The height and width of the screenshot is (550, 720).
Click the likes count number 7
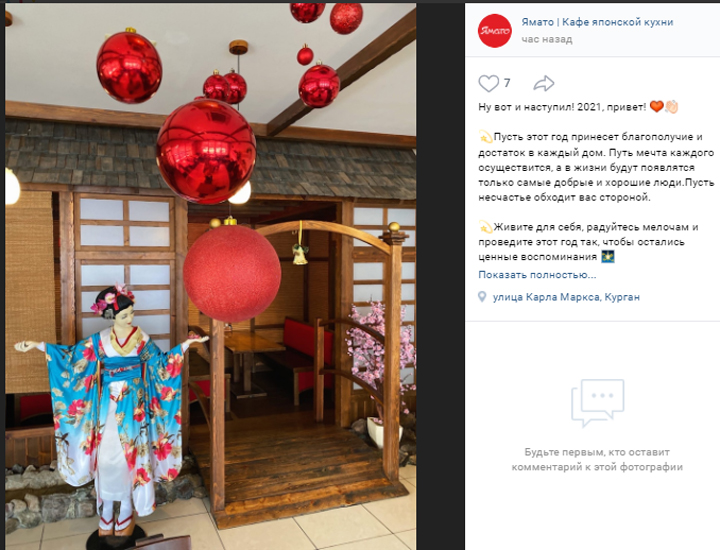506,83
